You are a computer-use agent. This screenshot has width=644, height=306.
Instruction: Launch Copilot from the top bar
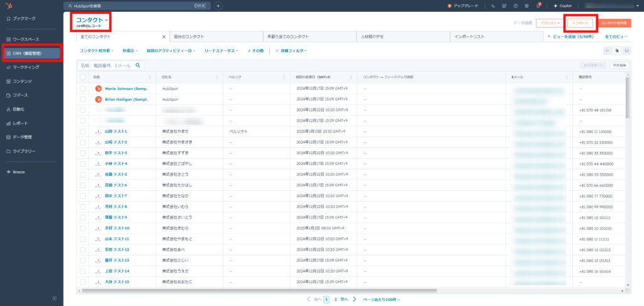click(562, 6)
